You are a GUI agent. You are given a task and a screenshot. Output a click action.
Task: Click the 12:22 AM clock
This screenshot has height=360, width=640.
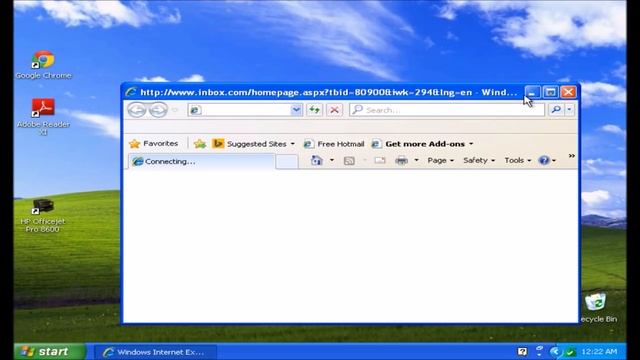pos(599,351)
